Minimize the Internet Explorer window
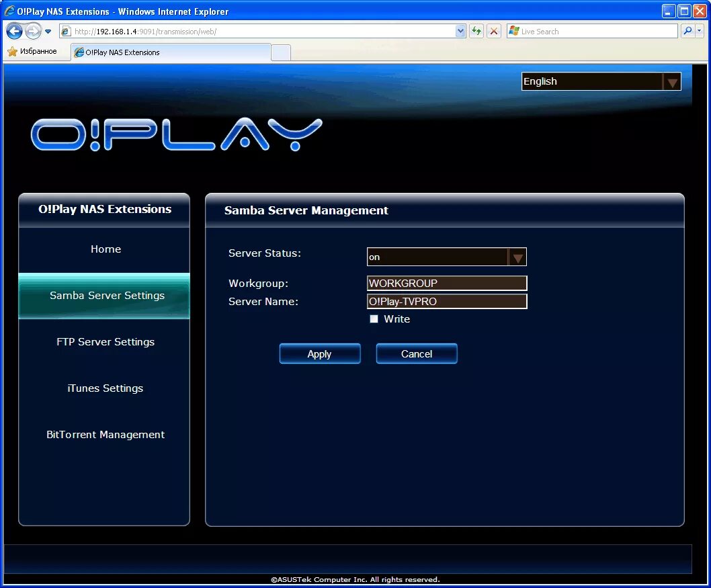The image size is (711, 588). click(x=669, y=11)
